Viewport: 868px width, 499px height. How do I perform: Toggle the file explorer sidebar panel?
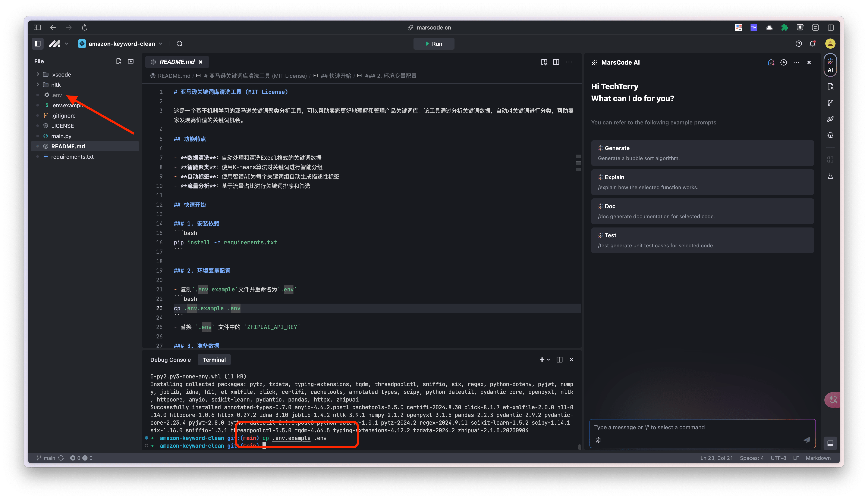coord(38,44)
